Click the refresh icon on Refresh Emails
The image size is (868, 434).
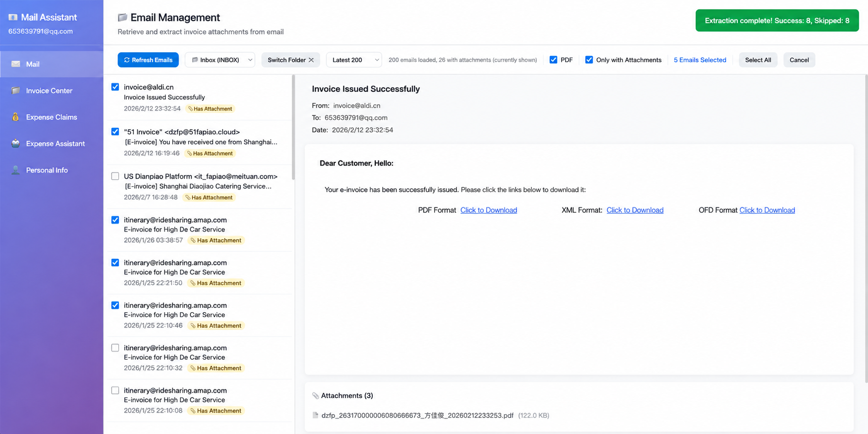tap(127, 60)
